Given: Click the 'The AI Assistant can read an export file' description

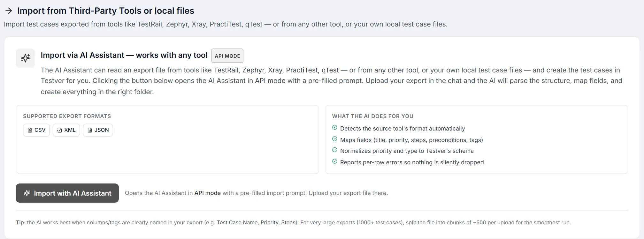Looking at the screenshot, I should [x=332, y=81].
